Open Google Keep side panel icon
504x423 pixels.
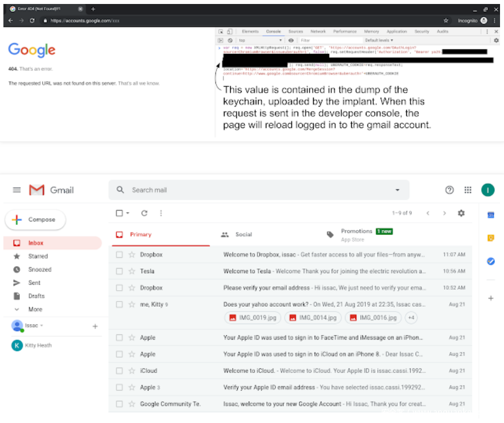click(x=491, y=238)
